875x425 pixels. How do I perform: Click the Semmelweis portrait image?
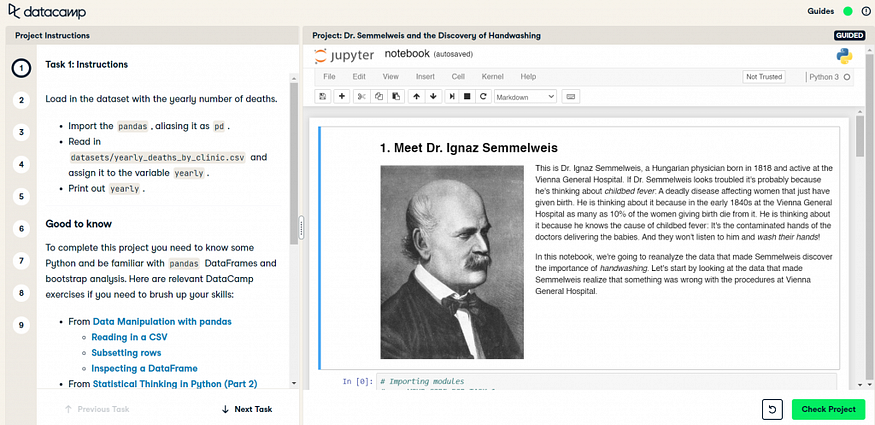pos(452,262)
